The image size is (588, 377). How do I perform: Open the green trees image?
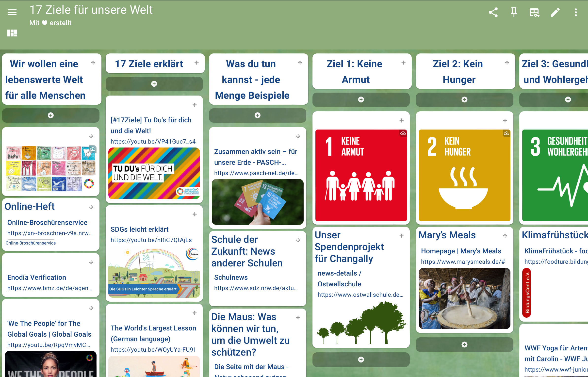pyautogui.click(x=361, y=323)
